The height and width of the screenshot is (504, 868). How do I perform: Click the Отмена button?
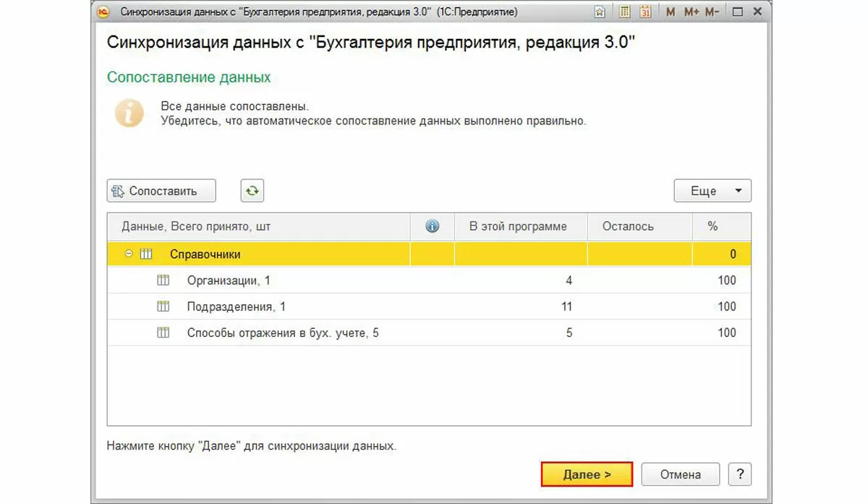(681, 474)
